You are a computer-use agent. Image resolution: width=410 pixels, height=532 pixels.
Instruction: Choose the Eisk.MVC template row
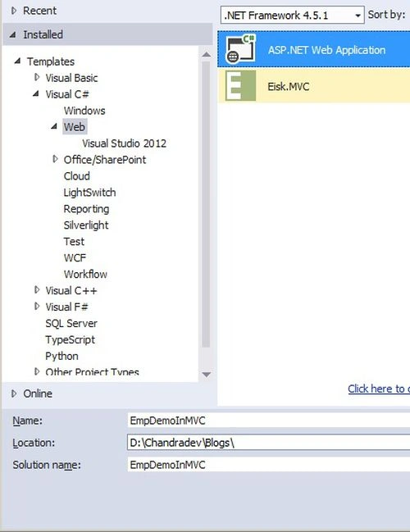click(x=313, y=86)
